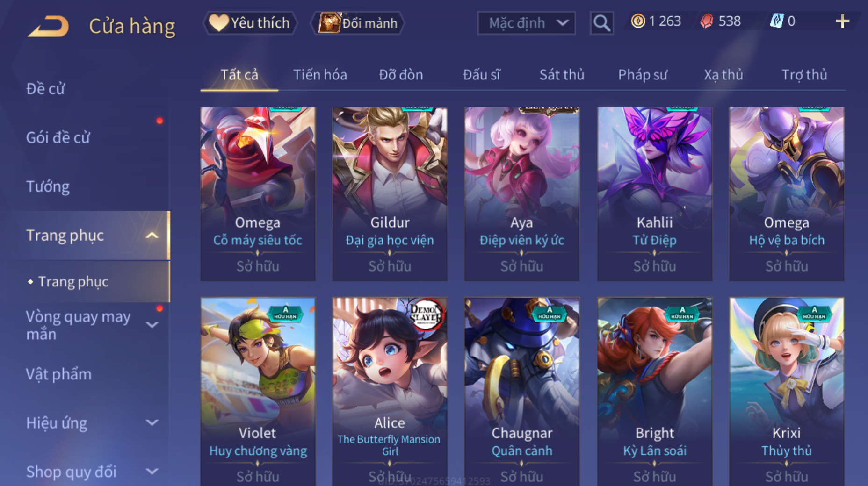Select Gildur Đại gia học viện skin
Viewport: 868px width, 486px height.
tap(390, 194)
